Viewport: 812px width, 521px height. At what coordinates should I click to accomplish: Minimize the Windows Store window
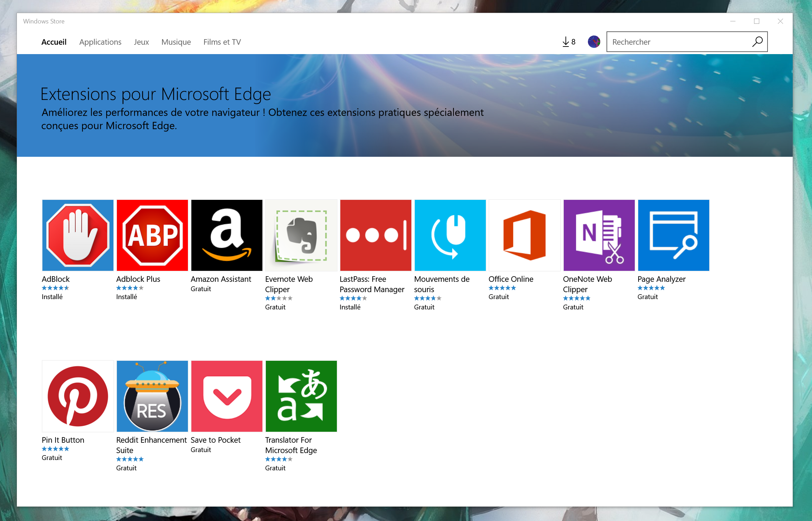[x=733, y=21]
